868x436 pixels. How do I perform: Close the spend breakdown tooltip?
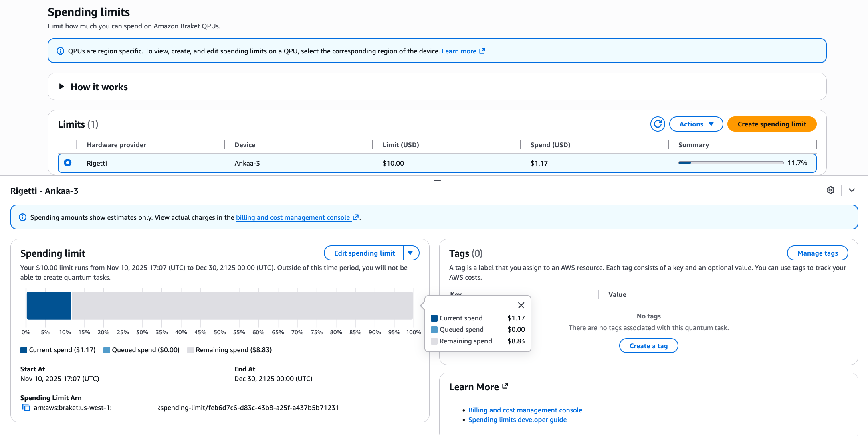tap(521, 305)
